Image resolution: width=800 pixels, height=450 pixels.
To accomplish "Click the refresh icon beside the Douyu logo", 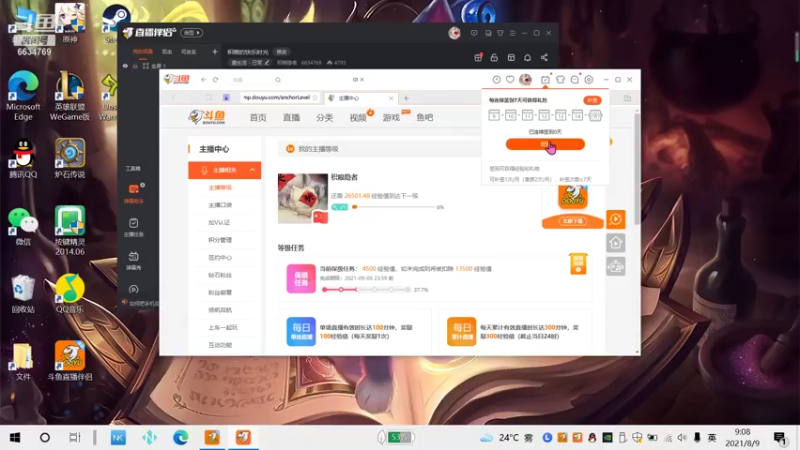I will pyautogui.click(x=215, y=80).
